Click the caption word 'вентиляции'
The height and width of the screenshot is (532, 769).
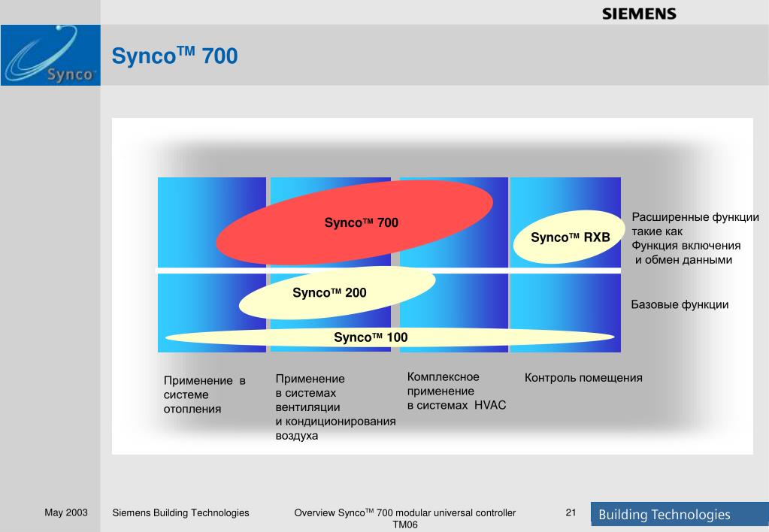point(307,407)
